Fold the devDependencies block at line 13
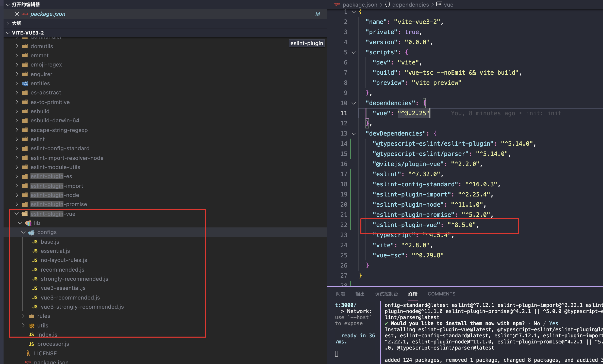 pos(354,134)
